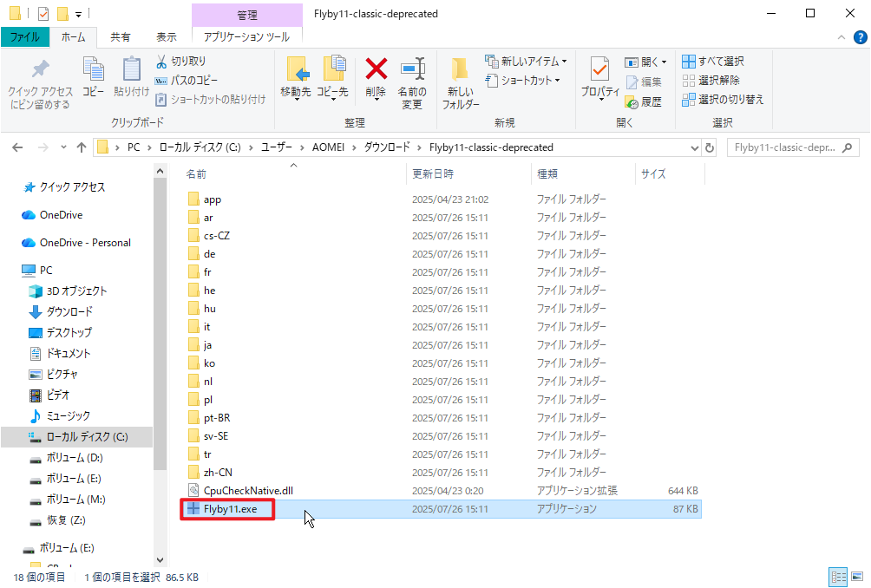The image size is (871, 588).
Task: Click navigation pane scrollbar up arrow
Action: coord(160,171)
